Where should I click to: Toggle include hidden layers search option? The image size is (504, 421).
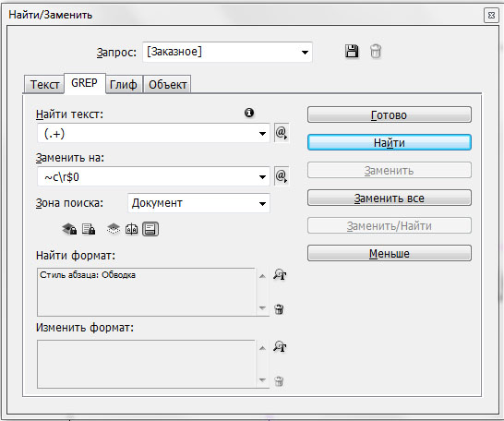[x=114, y=229]
